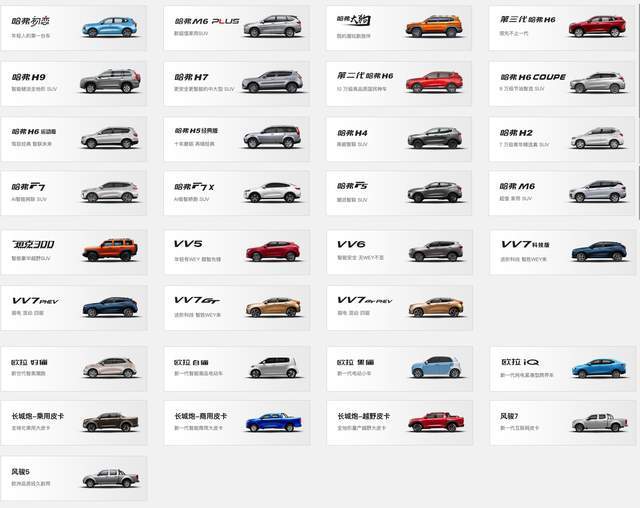The width and height of the screenshot is (640, 508).
Task: Select the blue 长城炮-商用皮卡 pickup image
Action: click(273, 422)
